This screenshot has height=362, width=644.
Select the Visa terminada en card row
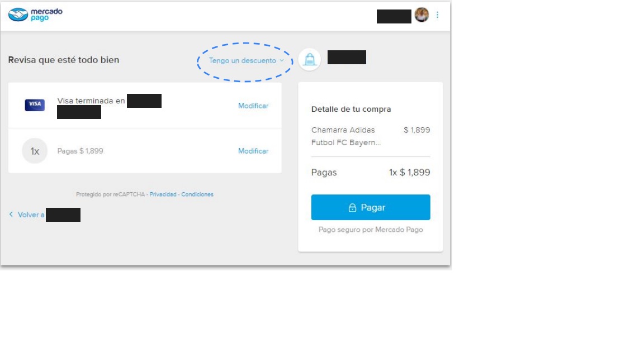click(145, 106)
